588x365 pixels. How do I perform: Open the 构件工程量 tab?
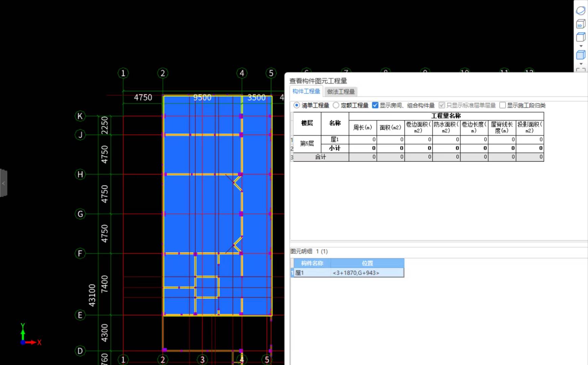[306, 92]
